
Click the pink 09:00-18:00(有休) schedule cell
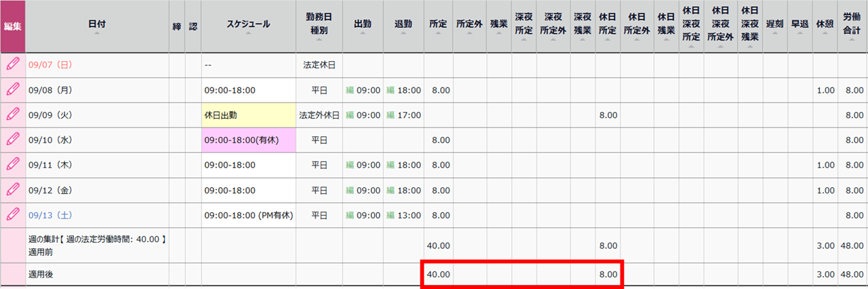pos(248,140)
